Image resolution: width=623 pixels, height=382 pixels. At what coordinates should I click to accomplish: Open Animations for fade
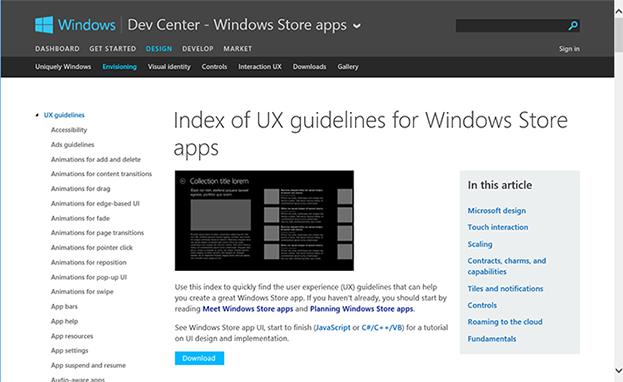click(x=80, y=218)
